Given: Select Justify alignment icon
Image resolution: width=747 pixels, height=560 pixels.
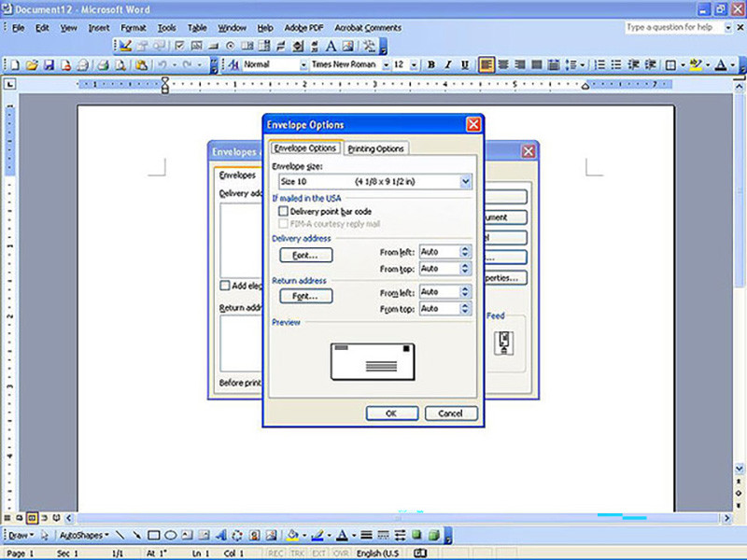Looking at the screenshot, I should [x=536, y=64].
